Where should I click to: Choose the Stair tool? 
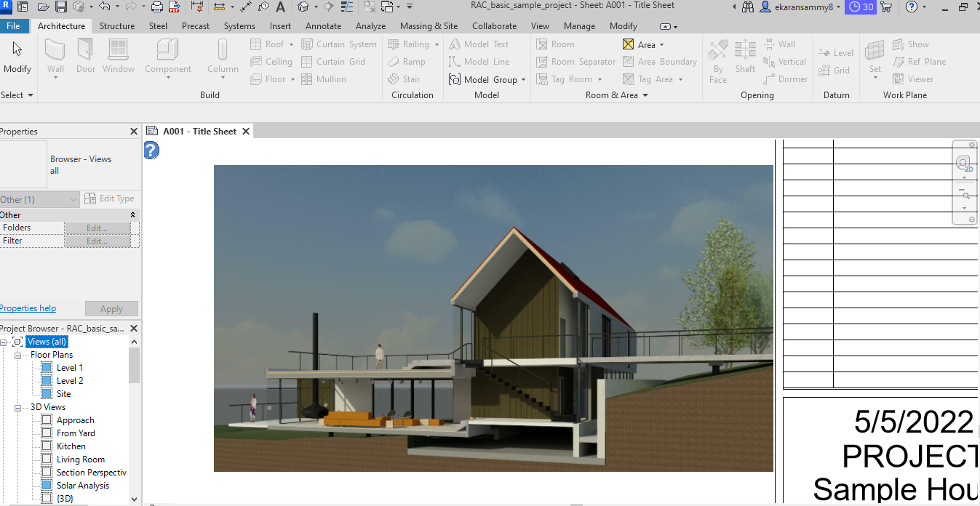(x=405, y=79)
